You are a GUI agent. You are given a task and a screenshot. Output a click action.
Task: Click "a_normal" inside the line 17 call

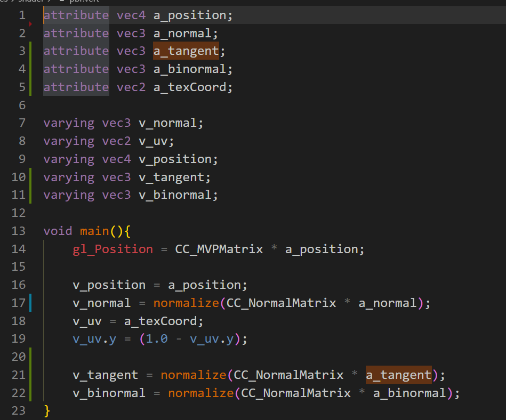388,303
